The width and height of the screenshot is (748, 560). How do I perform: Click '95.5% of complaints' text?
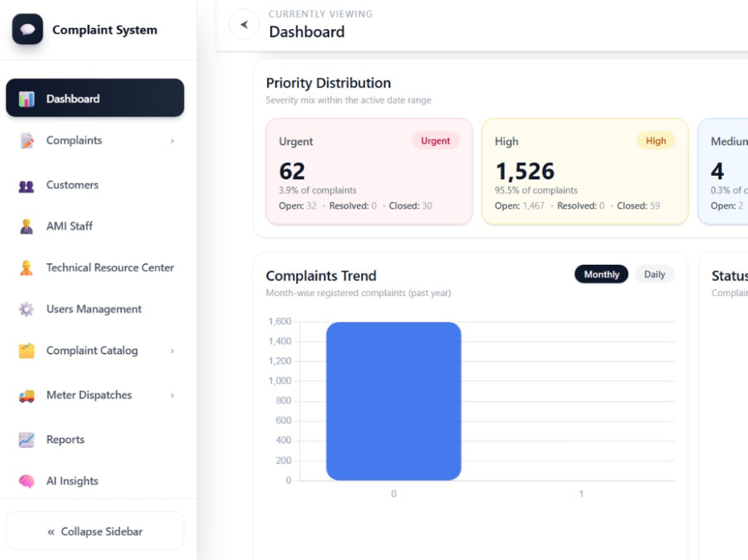(x=536, y=191)
